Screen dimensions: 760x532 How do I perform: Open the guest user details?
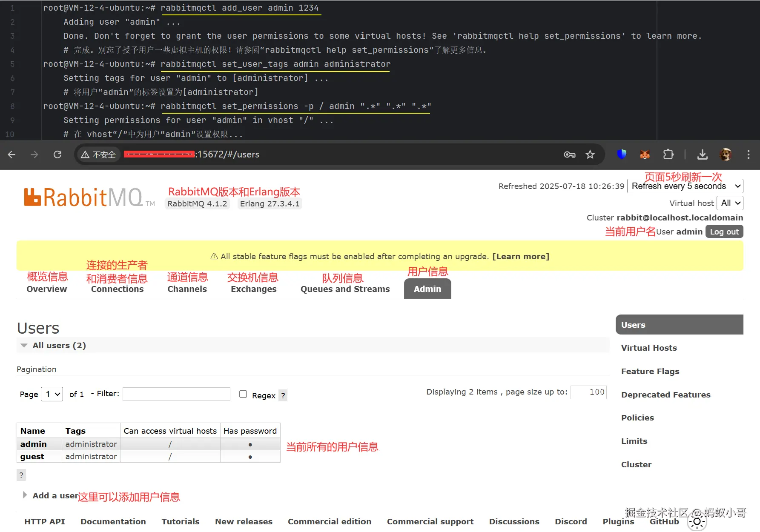tap(32, 456)
